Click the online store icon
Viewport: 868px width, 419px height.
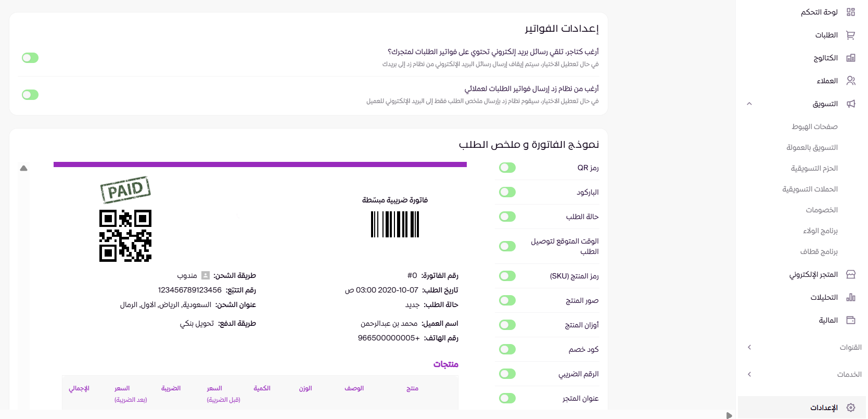(851, 274)
